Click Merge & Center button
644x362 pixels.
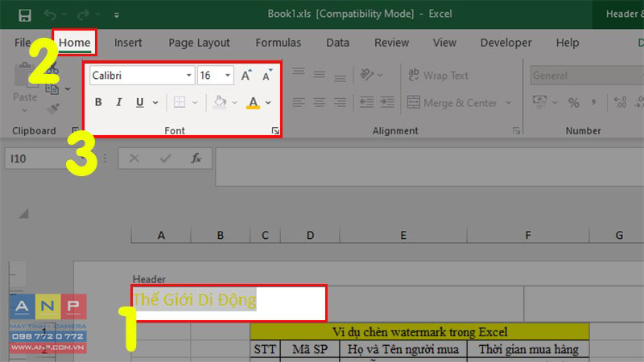452,103
